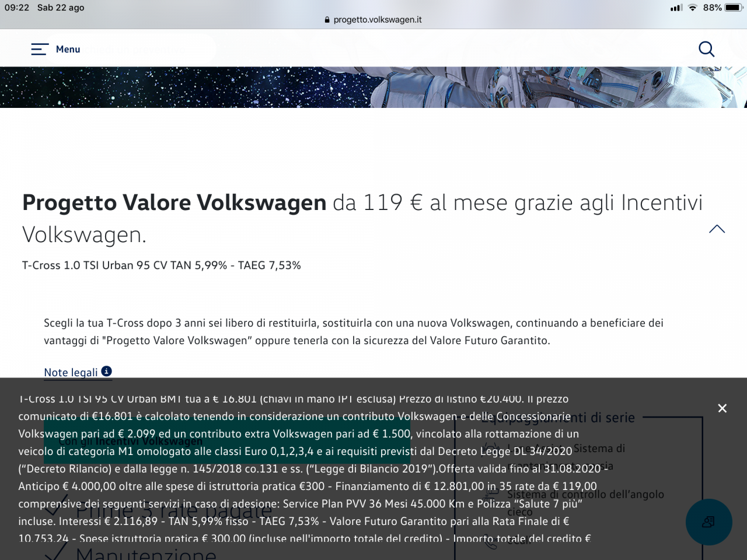
Task: Tap the padlock icon in address bar
Action: pos(327,20)
